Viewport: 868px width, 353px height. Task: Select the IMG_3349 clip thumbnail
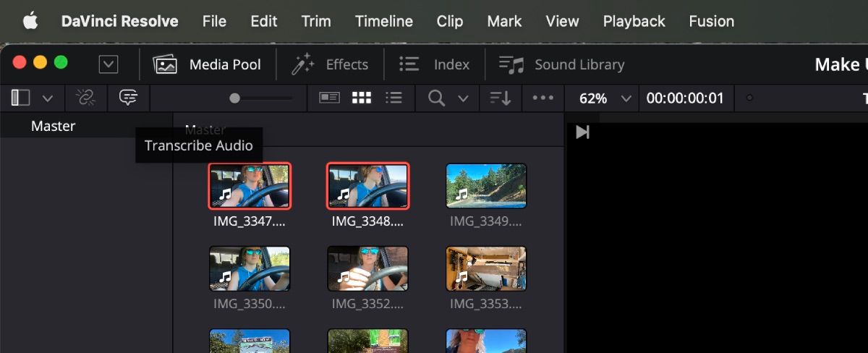point(486,186)
